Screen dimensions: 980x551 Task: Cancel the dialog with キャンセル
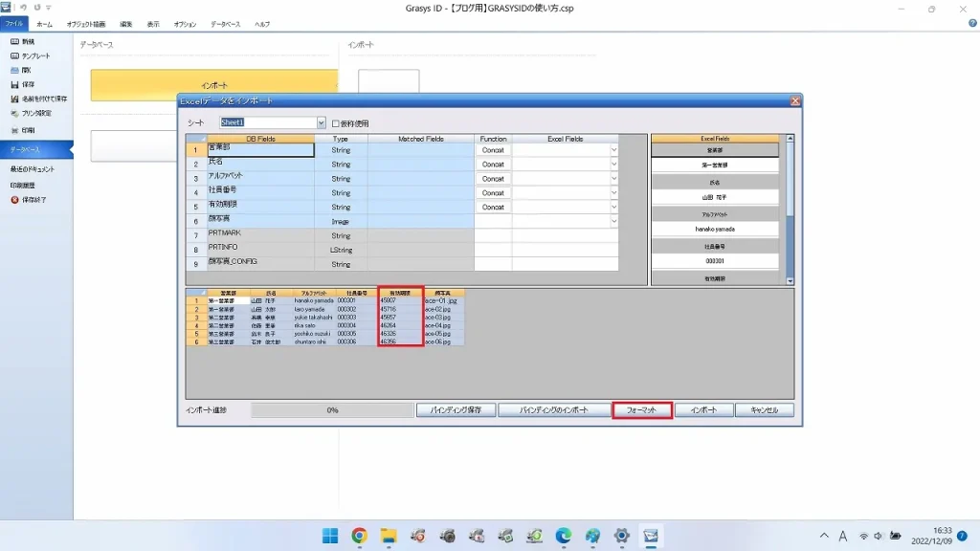[x=765, y=410]
